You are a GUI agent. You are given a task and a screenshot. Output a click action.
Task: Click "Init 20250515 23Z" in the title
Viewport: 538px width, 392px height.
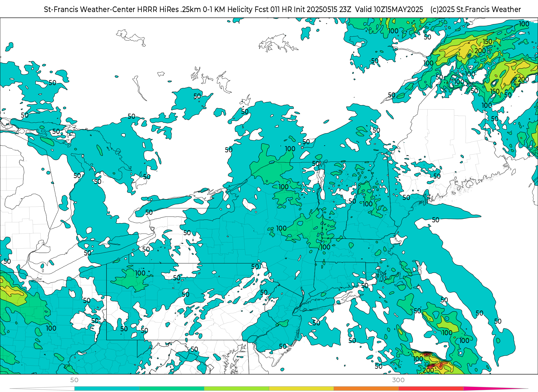[322, 10]
